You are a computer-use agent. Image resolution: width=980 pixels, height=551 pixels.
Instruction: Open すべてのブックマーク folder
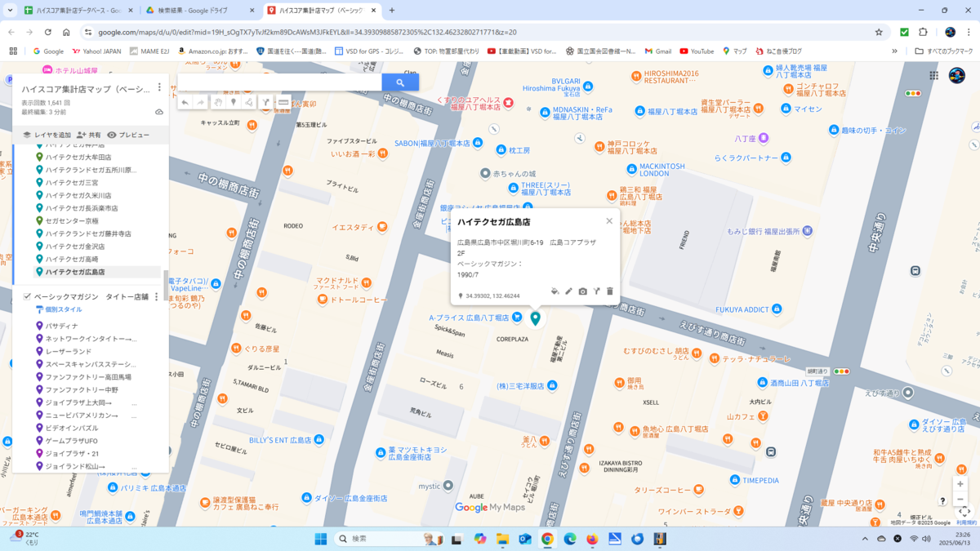click(944, 51)
